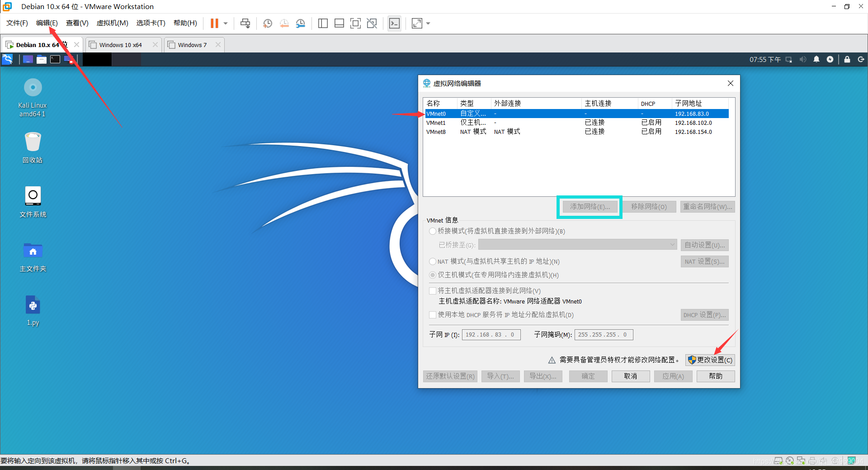The width and height of the screenshot is (868, 470).
Task: Select the VMnet8 NAT row in network list
Action: (576, 132)
